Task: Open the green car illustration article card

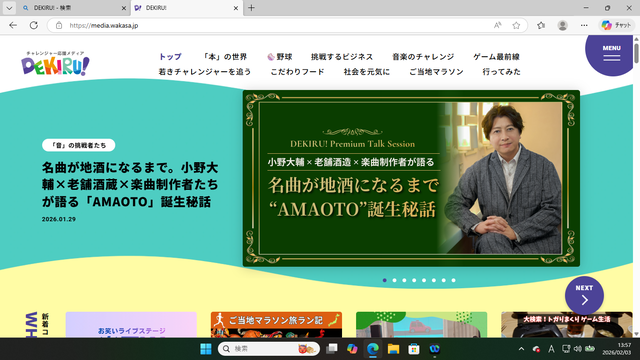Action: click(x=422, y=325)
